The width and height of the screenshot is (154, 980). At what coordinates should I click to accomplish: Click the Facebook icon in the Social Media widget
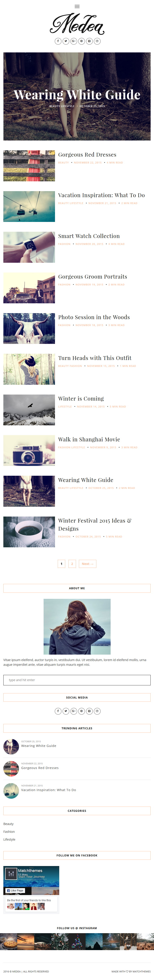click(58, 711)
